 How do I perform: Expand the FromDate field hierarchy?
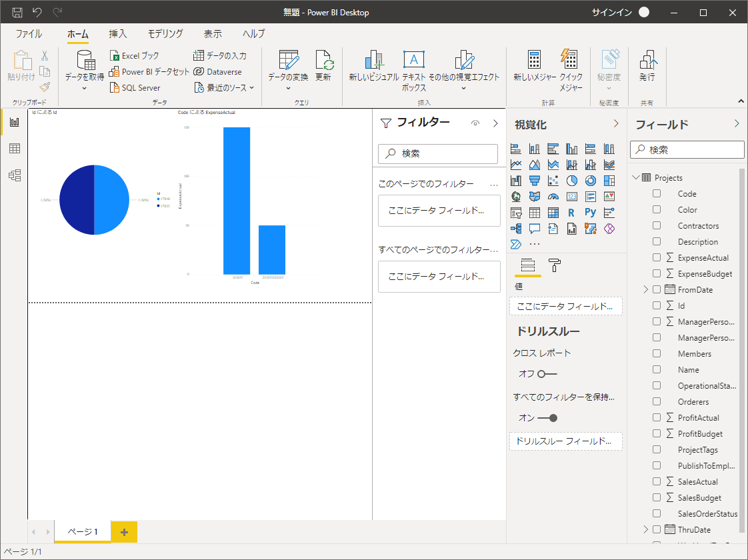(x=645, y=289)
